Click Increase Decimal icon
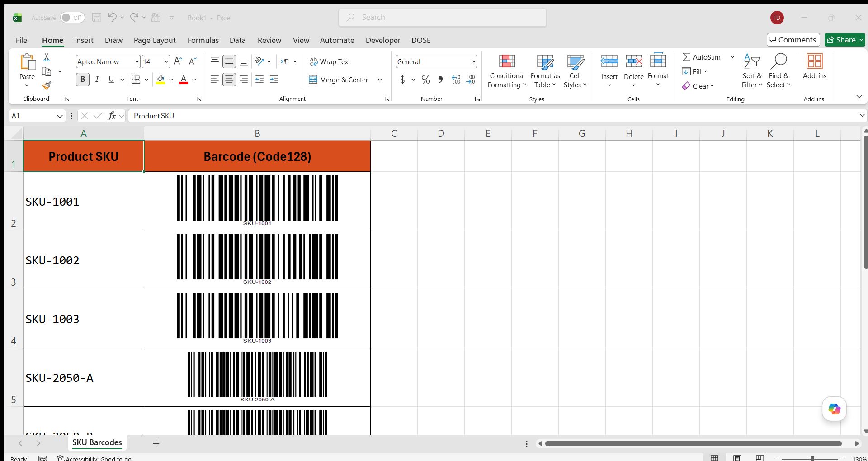 tap(456, 80)
